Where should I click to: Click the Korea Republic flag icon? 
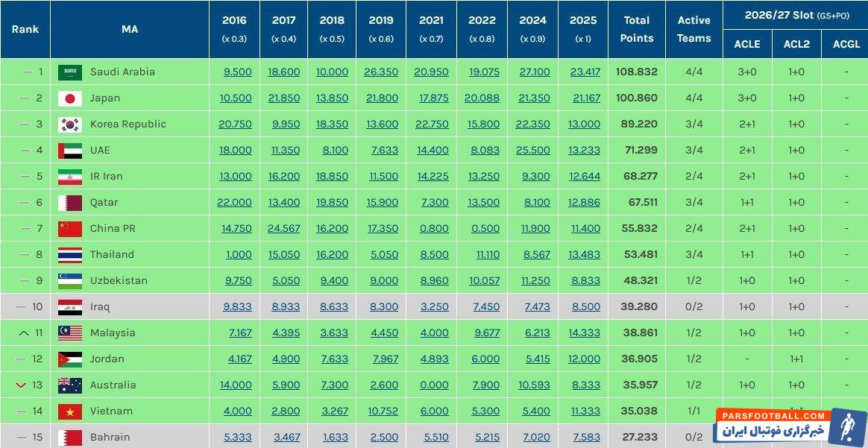[70, 124]
